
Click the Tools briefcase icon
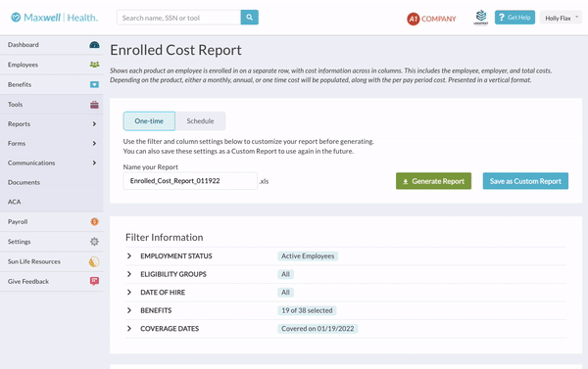[x=94, y=105]
